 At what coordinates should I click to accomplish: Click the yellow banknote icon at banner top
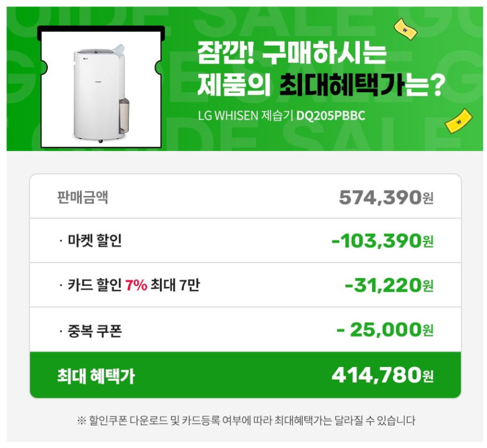point(405,29)
